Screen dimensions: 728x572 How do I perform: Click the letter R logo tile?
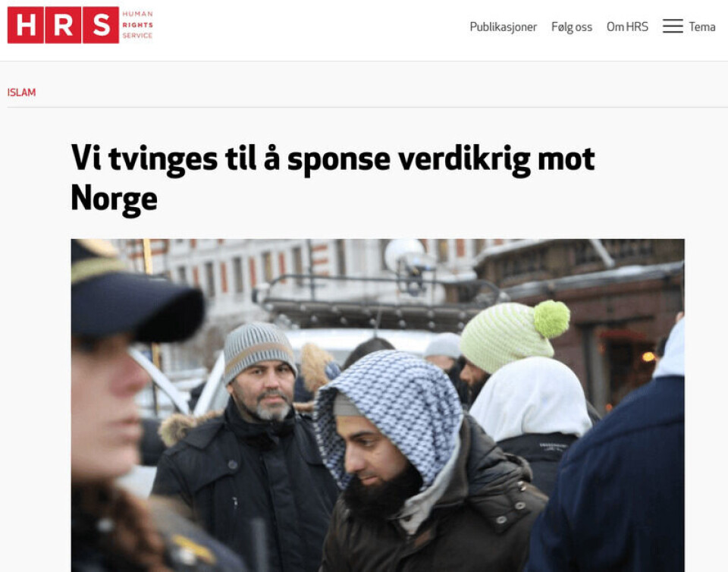[63, 25]
